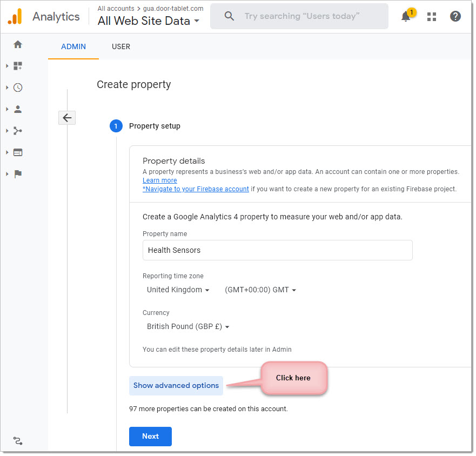
Task: Open the Conversions flag icon
Action: click(x=18, y=175)
